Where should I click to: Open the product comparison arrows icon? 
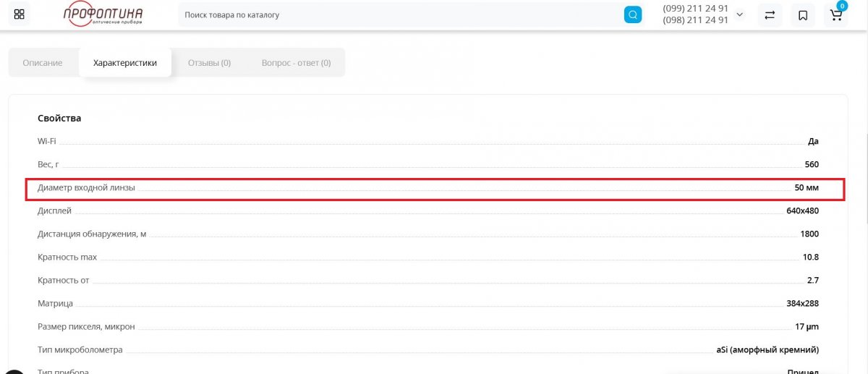click(770, 15)
